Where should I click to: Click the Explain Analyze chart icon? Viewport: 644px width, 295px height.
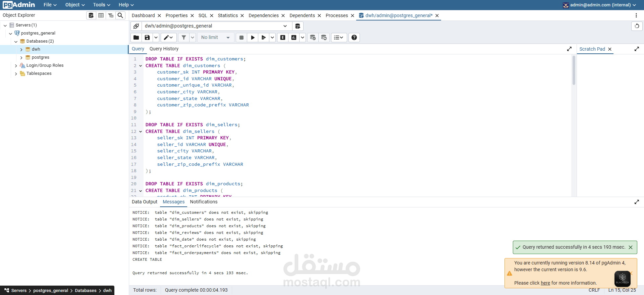pos(294,38)
